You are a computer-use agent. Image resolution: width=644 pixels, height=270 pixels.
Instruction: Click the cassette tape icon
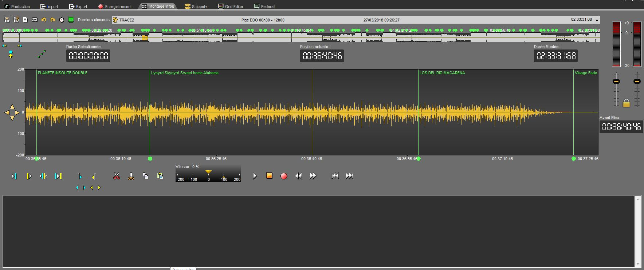[x=35, y=20]
